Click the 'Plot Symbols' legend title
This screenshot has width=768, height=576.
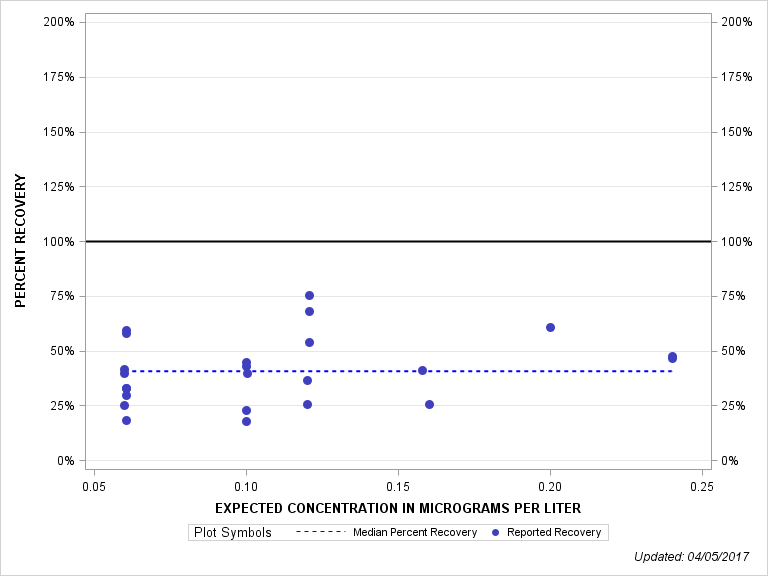[233, 532]
